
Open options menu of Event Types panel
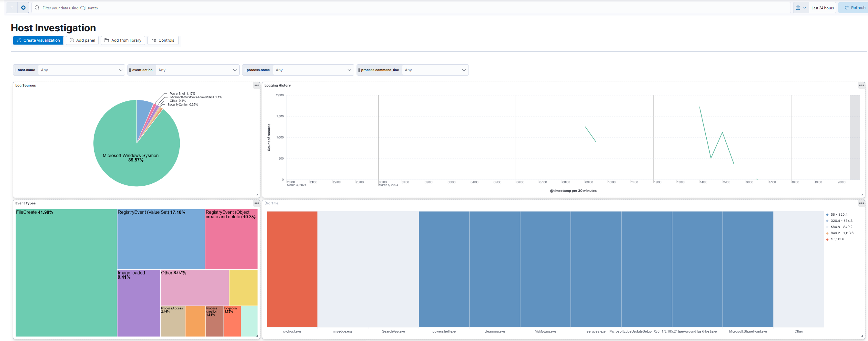tap(257, 203)
